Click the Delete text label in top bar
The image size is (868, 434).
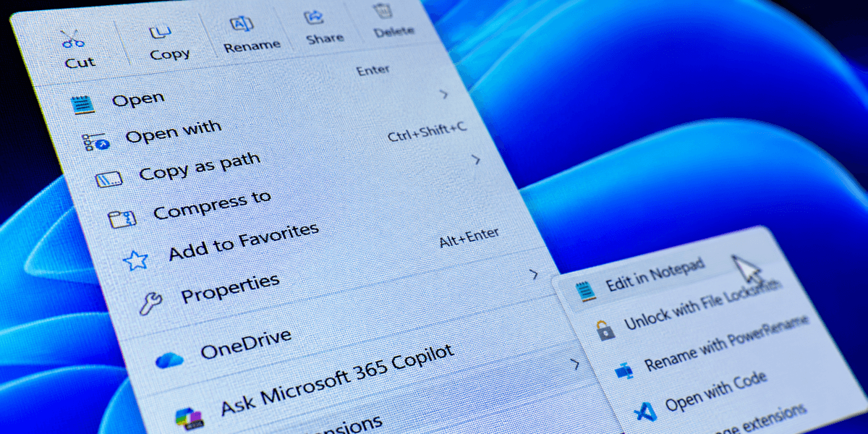click(394, 31)
